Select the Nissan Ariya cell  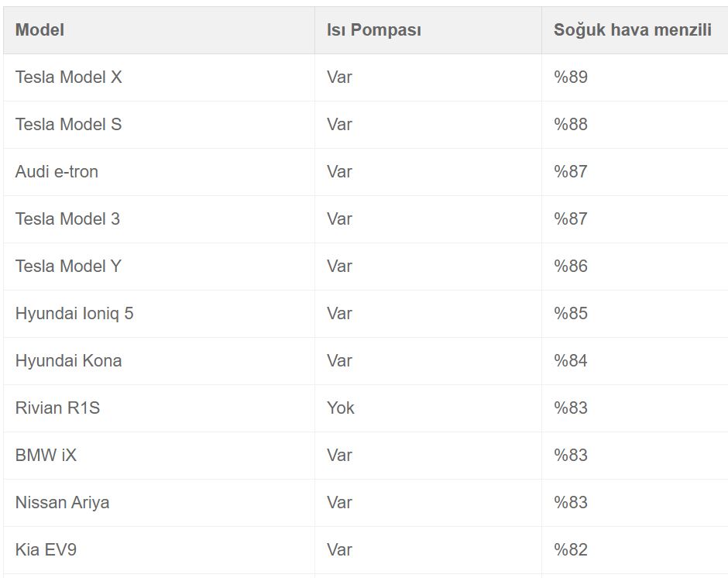(62, 503)
